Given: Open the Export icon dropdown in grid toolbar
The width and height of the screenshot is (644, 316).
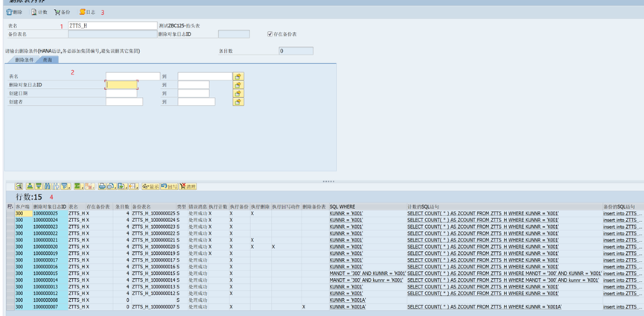Looking at the screenshot, I should coord(122,186).
